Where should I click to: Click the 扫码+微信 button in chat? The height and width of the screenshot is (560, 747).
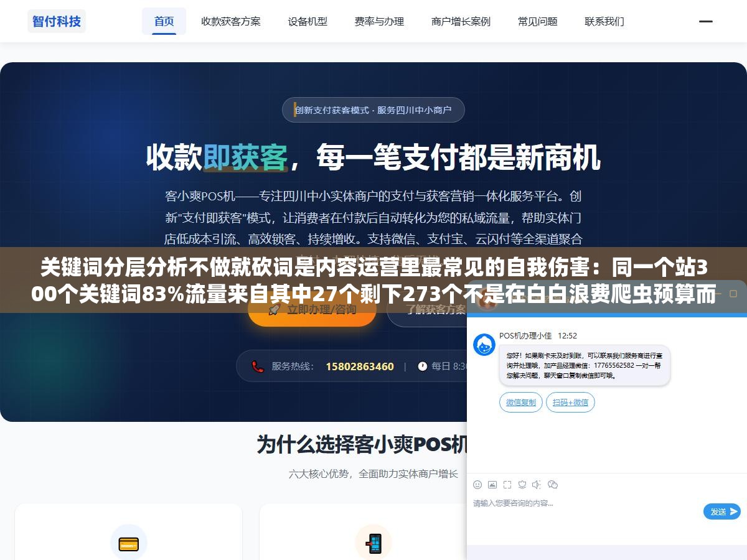click(571, 402)
